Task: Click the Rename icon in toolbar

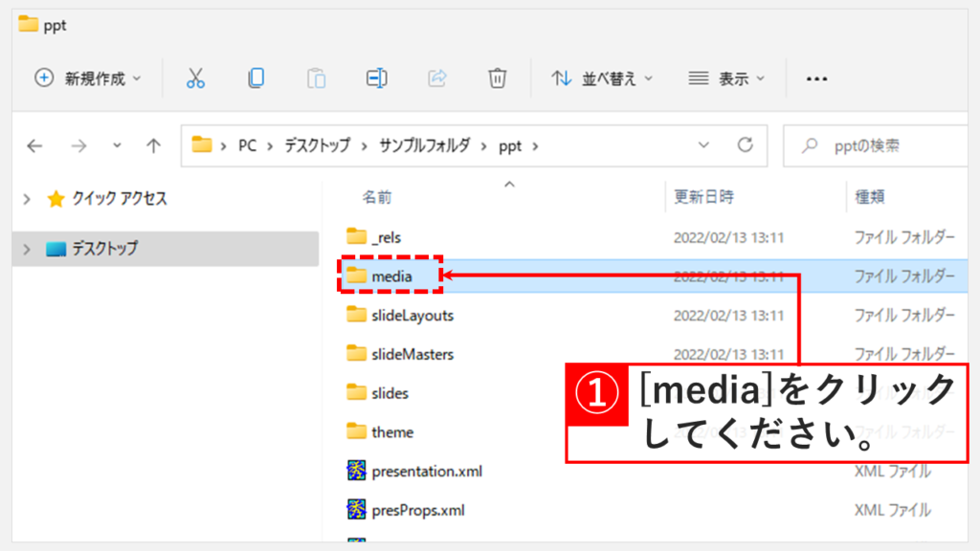Action: 376,78
